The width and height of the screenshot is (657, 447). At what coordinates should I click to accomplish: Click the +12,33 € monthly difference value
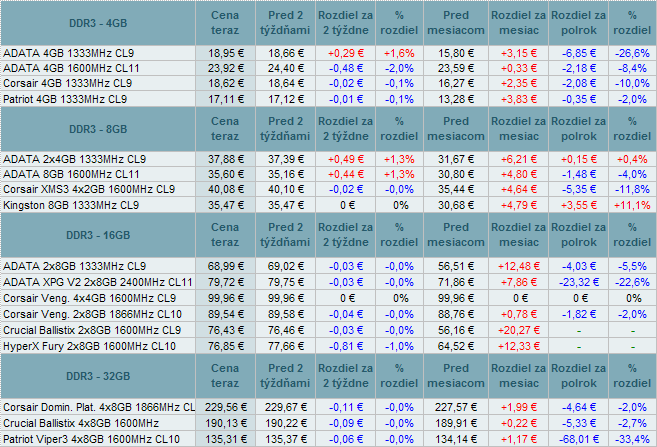[x=519, y=346]
